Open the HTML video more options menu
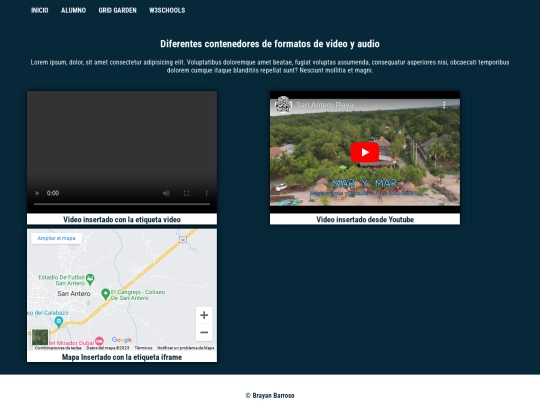The image size is (540, 405). coord(206,193)
